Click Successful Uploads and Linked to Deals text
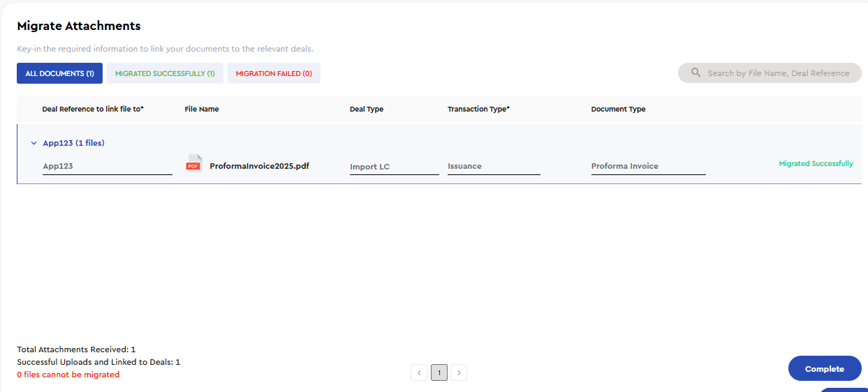 (98, 362)
